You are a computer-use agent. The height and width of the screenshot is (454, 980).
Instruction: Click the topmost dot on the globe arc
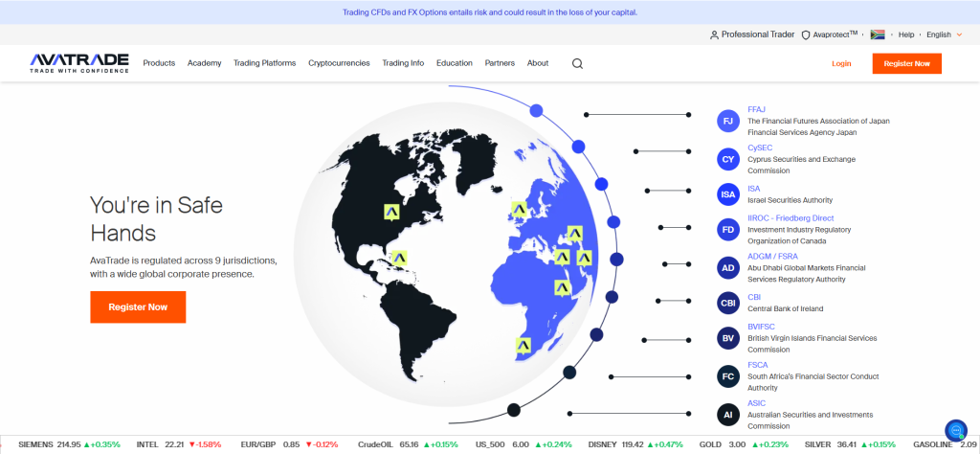536,111
